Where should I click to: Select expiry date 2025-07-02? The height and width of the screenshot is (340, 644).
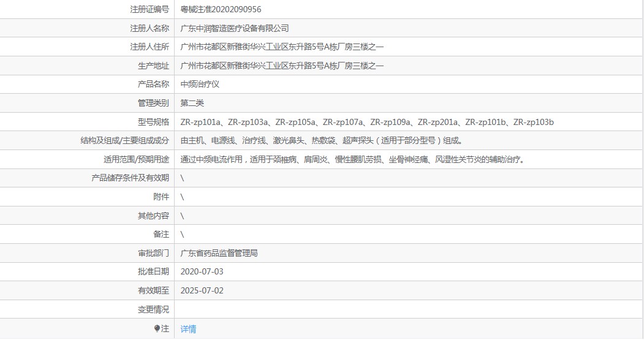202,290
